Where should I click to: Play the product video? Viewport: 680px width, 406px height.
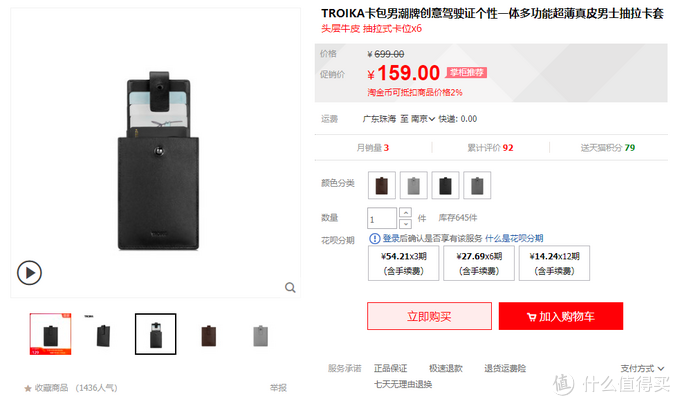point(29,273)
